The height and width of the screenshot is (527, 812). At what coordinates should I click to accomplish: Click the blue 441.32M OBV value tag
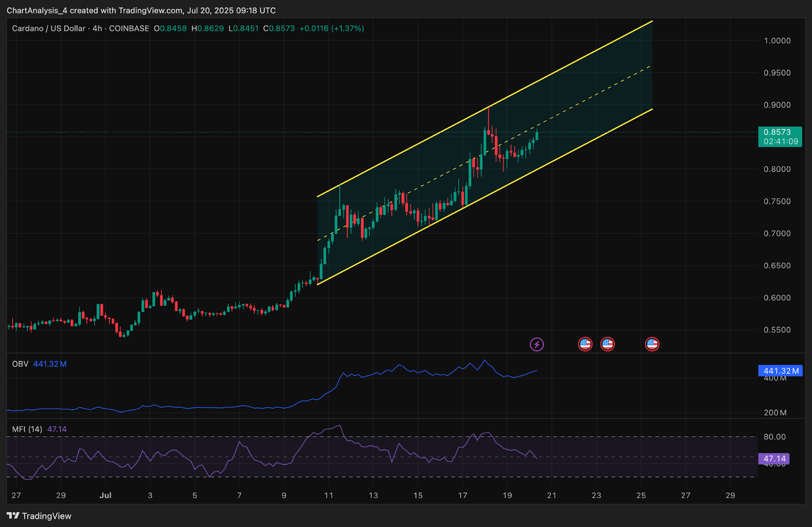[x=781, y=371]
